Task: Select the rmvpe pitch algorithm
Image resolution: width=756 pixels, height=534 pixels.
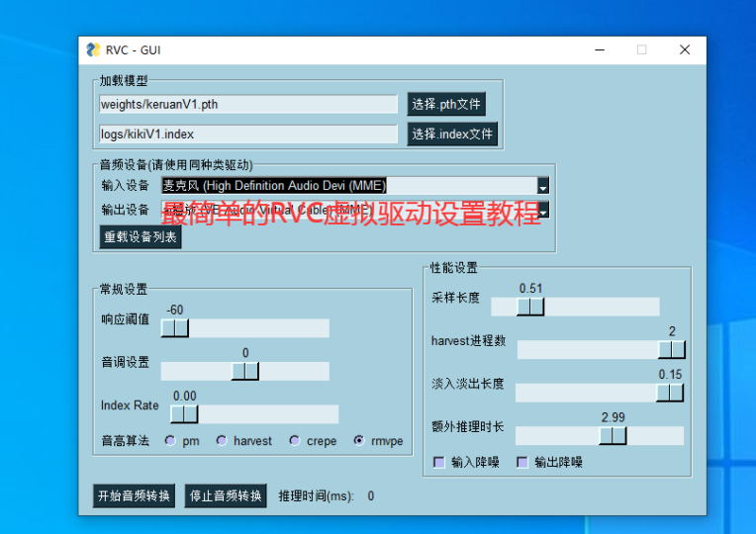Action: coord(359,441)
